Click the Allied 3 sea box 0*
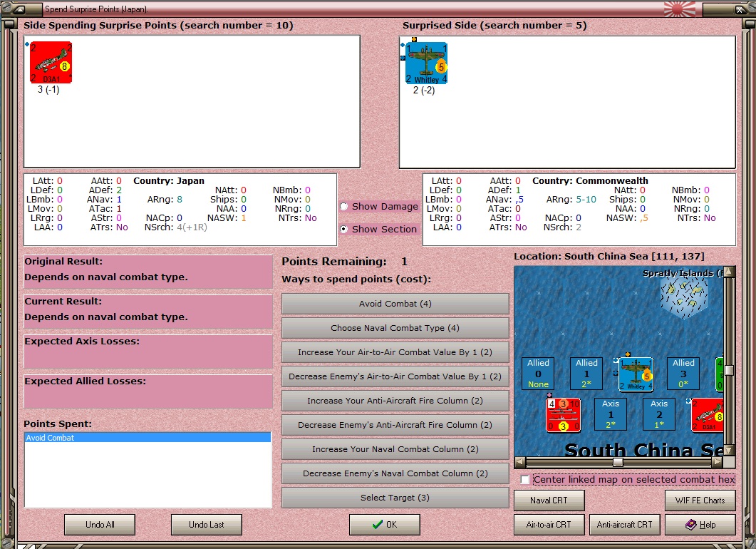Screen dimensions: 756x549 (683, 374)
